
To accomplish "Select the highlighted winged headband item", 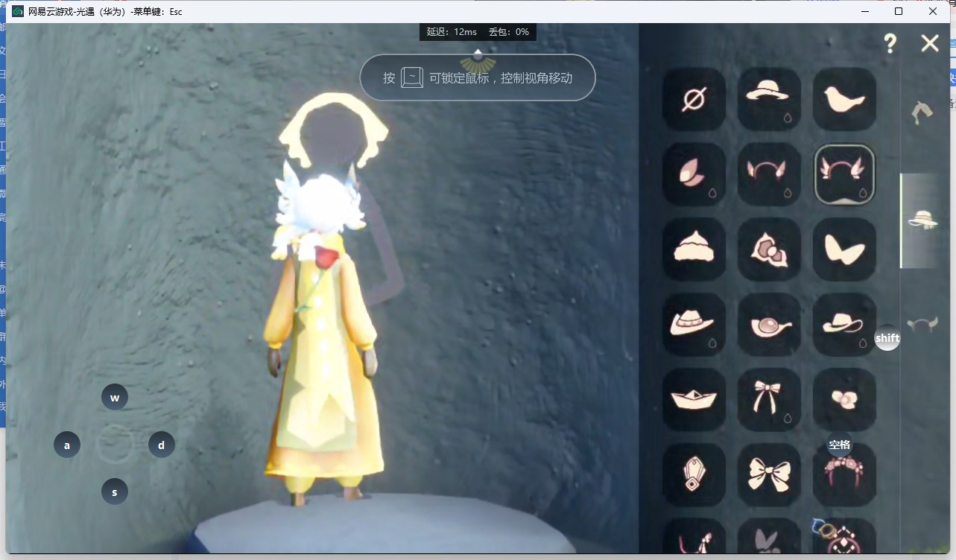I will point(844,174).
